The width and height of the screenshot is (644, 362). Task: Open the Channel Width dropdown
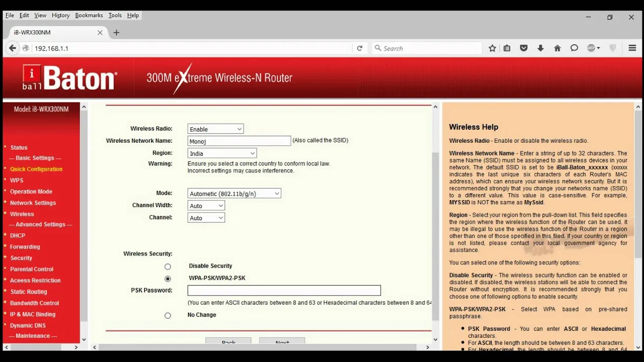tap(206, 206)
